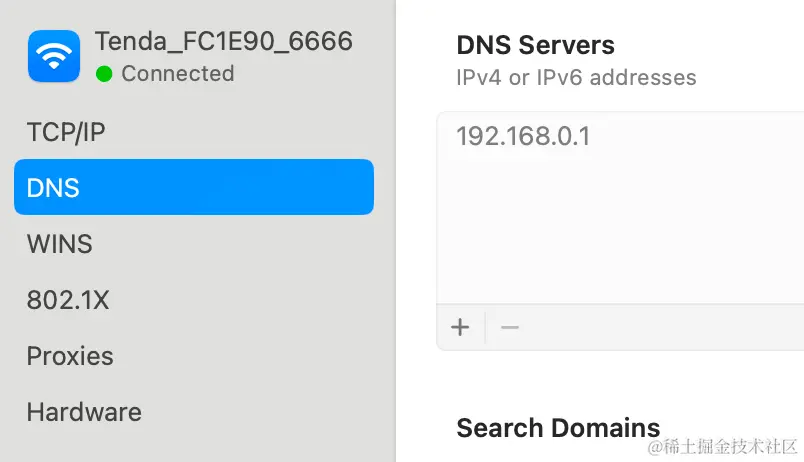Image resolution: width=804 pixels, height=462 pixels.
Task: Remove DNS server with minus button
Action: 510,327
